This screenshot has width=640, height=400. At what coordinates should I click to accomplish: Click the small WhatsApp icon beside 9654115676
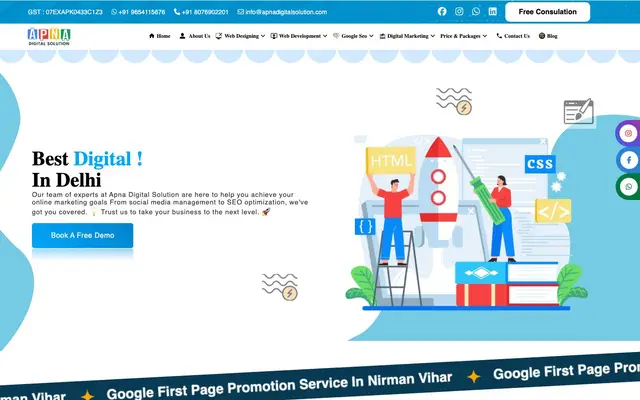(114, 12)
